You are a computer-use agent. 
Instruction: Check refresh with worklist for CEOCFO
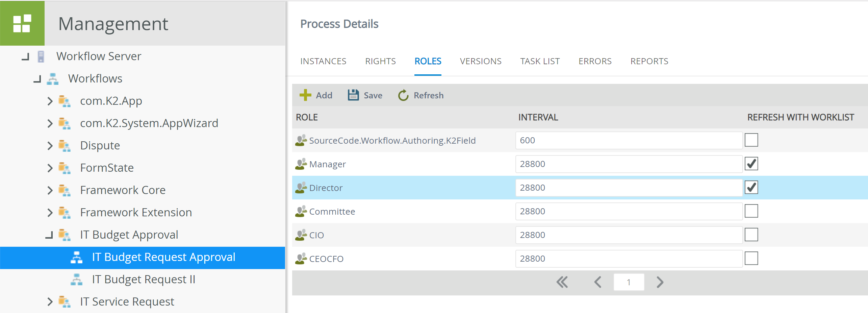click(751, 258)
